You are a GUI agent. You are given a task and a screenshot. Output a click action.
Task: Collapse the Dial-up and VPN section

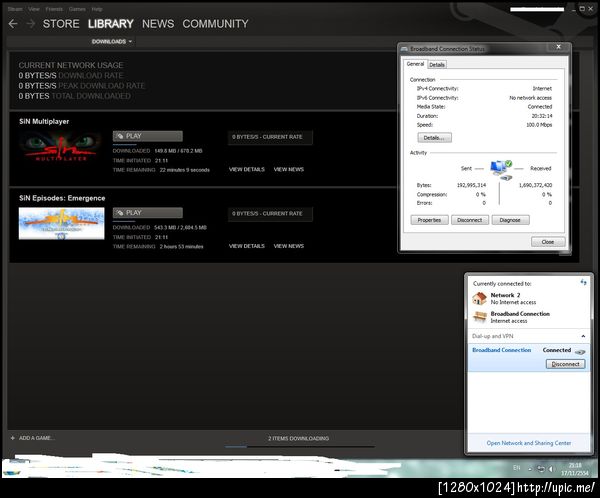[583, 336]
